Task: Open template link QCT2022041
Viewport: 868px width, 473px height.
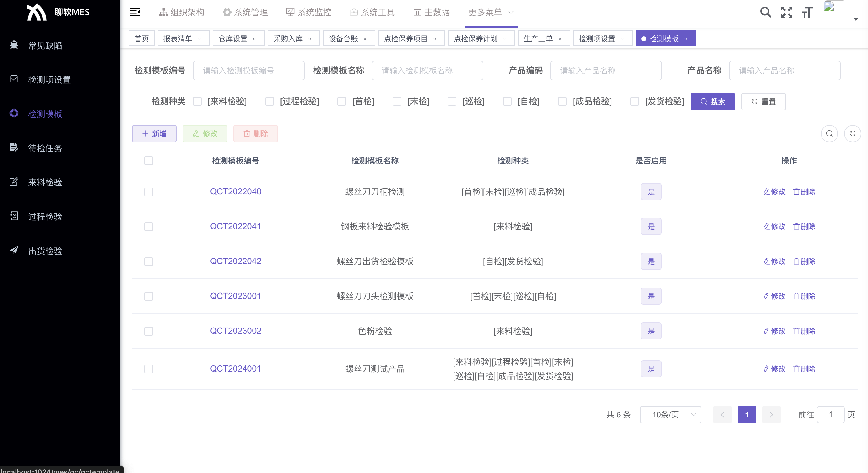Action: click(235, 226)
